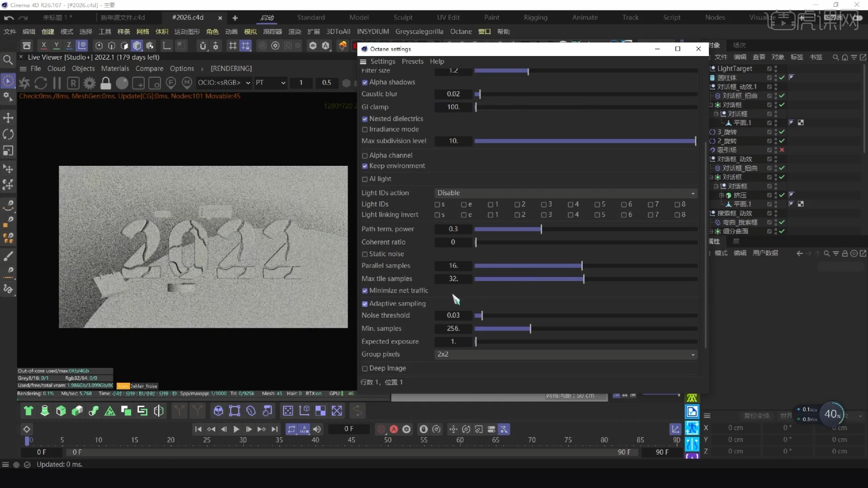Click the search magnifier icon at left
This screenshot has height=488, width=868.
[8, 60]
